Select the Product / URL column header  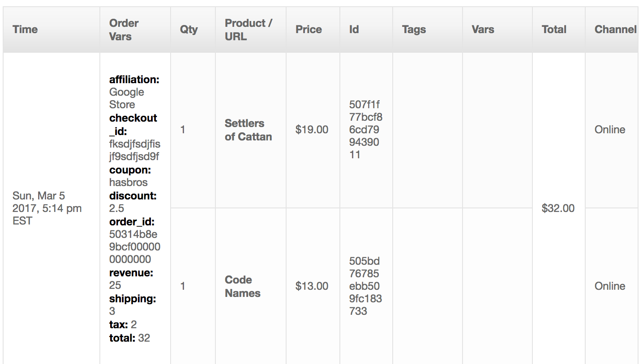(x=248, y=30)
